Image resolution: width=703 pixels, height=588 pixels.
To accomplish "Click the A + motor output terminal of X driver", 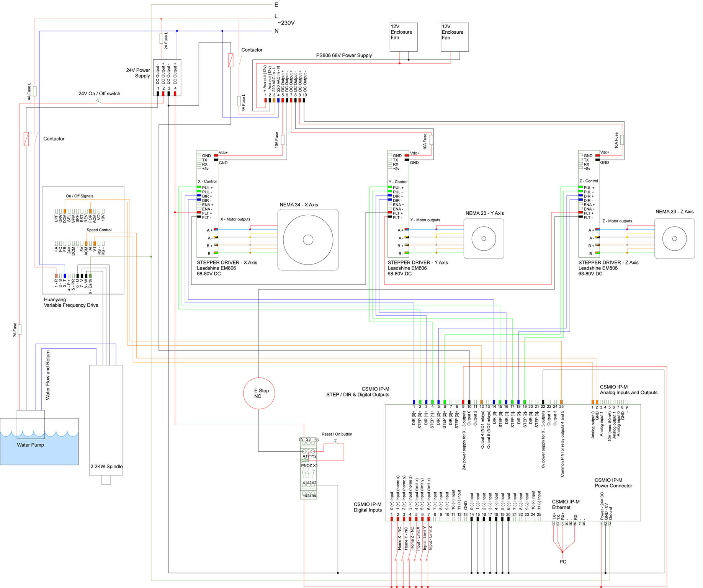I will (216, 229).
